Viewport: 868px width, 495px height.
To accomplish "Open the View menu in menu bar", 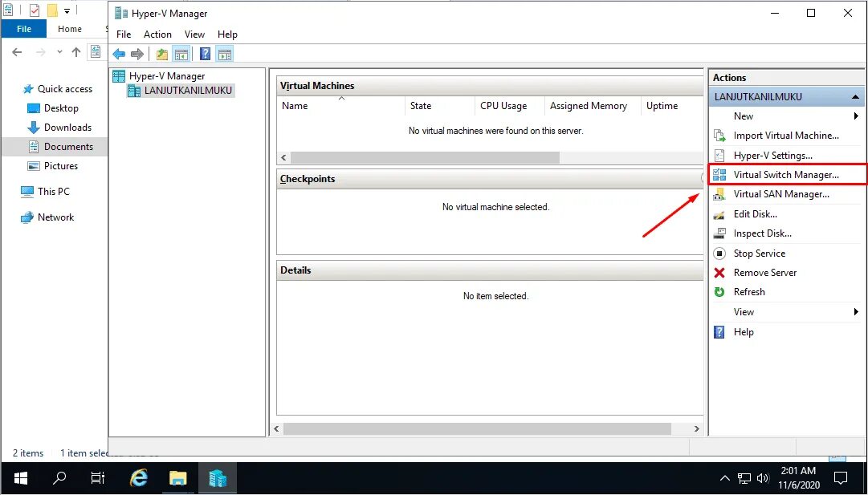I will (194, 34).
